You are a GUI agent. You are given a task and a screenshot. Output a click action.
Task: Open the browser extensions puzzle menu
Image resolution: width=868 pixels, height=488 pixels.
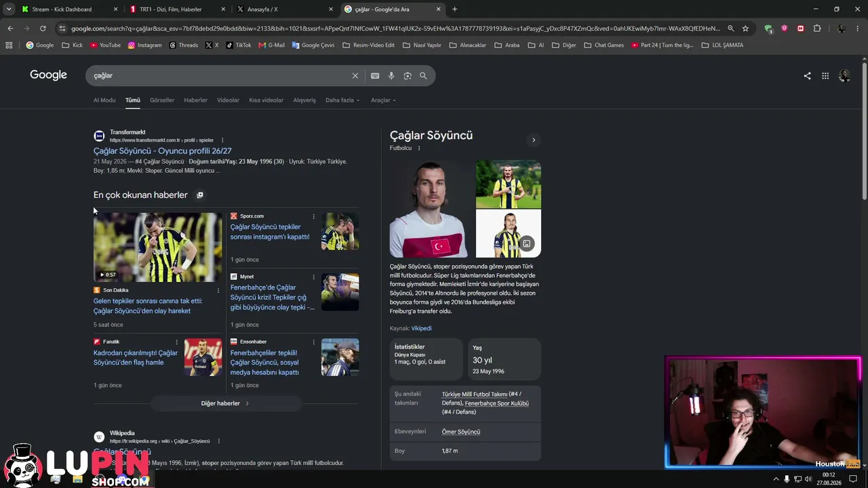[x=817, y=28]
